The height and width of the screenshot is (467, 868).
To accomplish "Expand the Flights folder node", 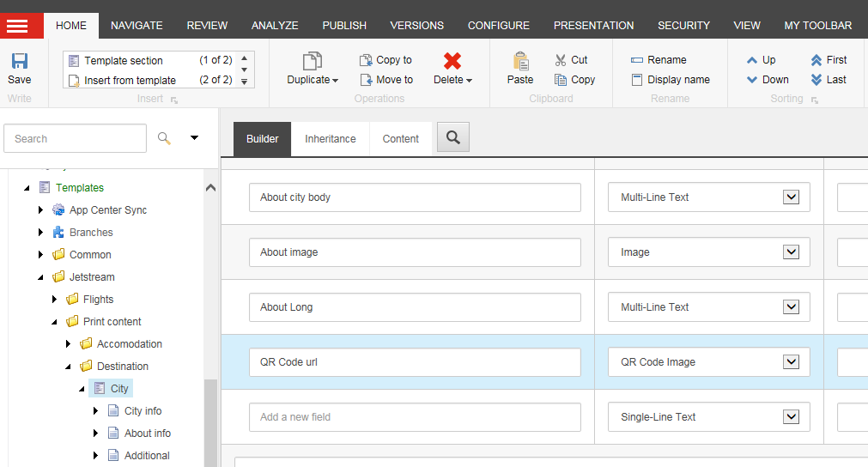I will 54,300.
